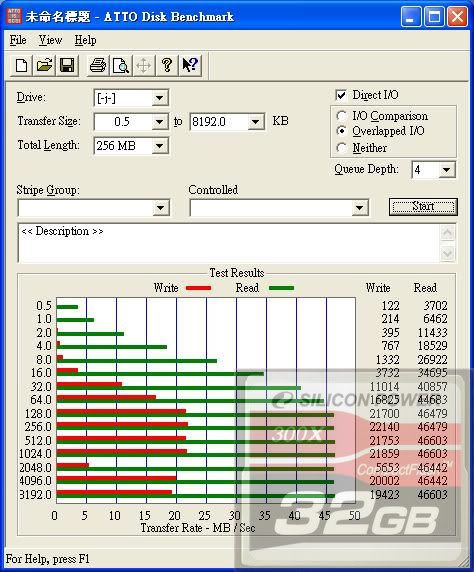The width and height of the screenshot is (474, 572).
Task: Open the Total Length dropdown
Action: (x=159, y=146)
